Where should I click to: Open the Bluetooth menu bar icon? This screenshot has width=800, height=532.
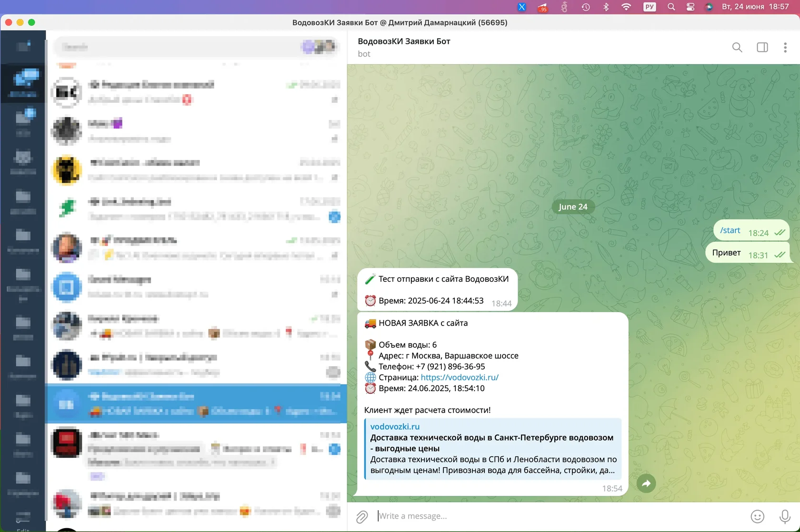click(x=606, y=7)
